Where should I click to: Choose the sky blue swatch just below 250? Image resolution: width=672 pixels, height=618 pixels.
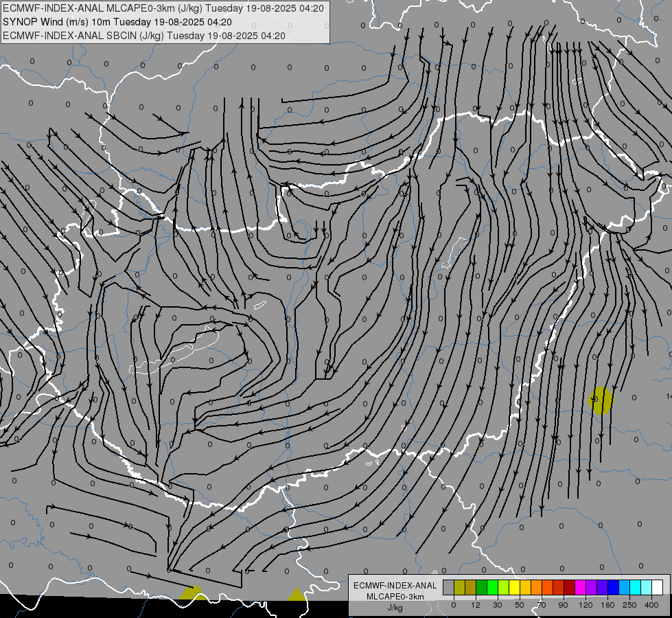pos(625,587)
